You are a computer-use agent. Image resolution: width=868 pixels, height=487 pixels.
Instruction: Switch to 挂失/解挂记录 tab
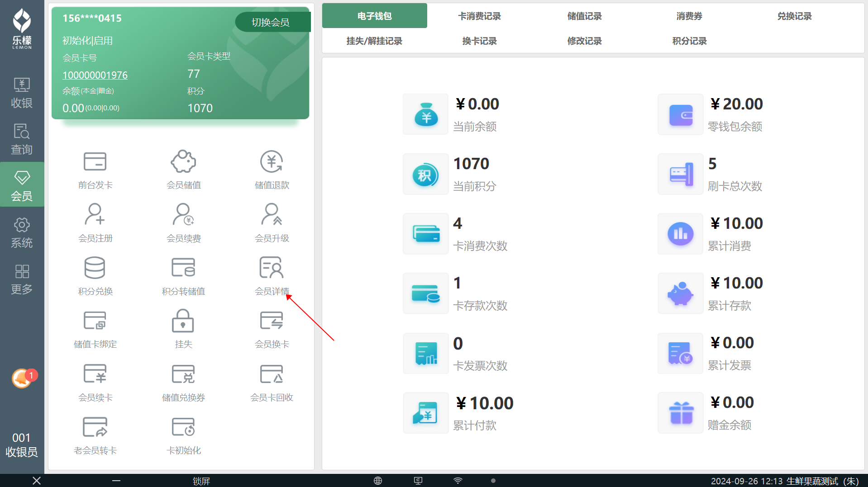(374, 41)
